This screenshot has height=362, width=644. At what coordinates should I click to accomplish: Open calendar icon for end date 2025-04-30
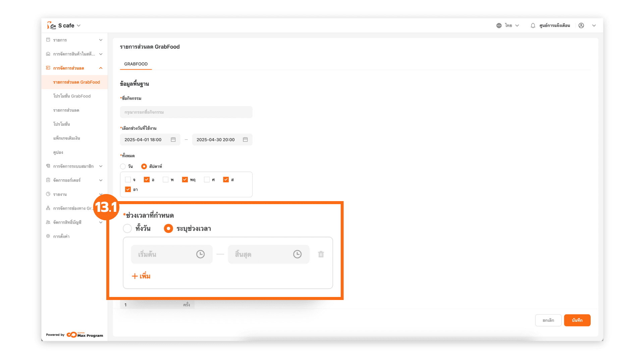tap(245, 140)
